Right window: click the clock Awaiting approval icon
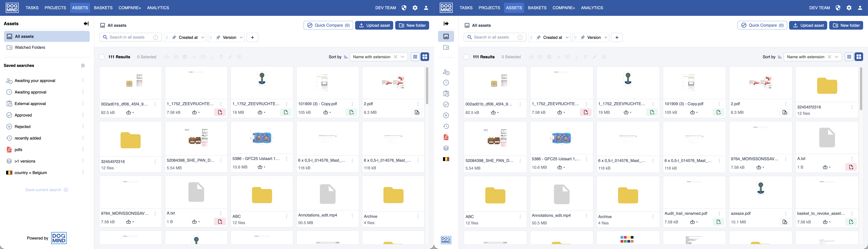868x249 pixels. point(446,83)
